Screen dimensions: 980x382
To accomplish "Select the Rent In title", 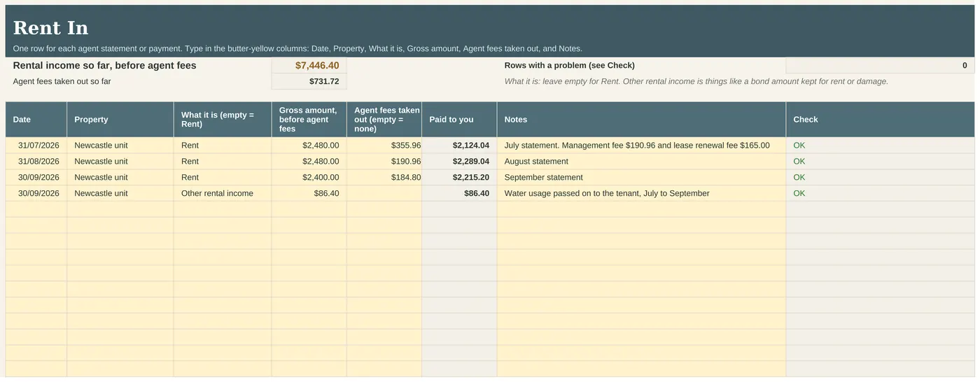I will click(50, 28).
